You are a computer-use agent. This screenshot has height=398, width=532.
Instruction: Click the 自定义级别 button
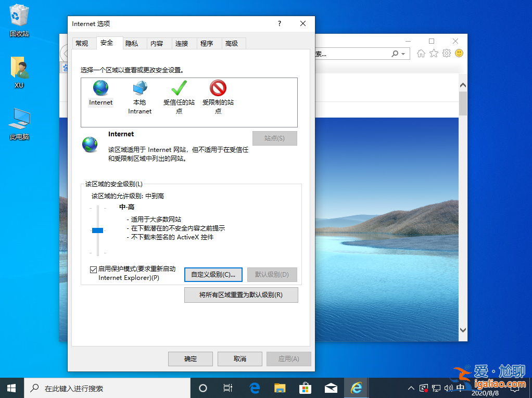click(213, 275)
